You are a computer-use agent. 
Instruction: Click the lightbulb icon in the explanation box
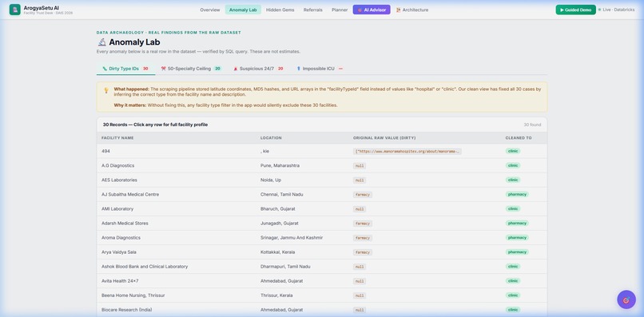(106, 89)
